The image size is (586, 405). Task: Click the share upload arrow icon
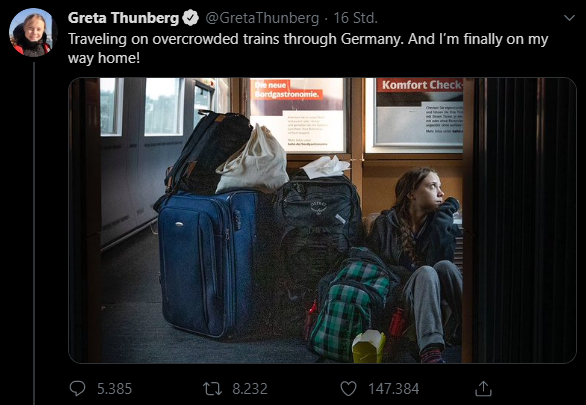tap(483, 388)
